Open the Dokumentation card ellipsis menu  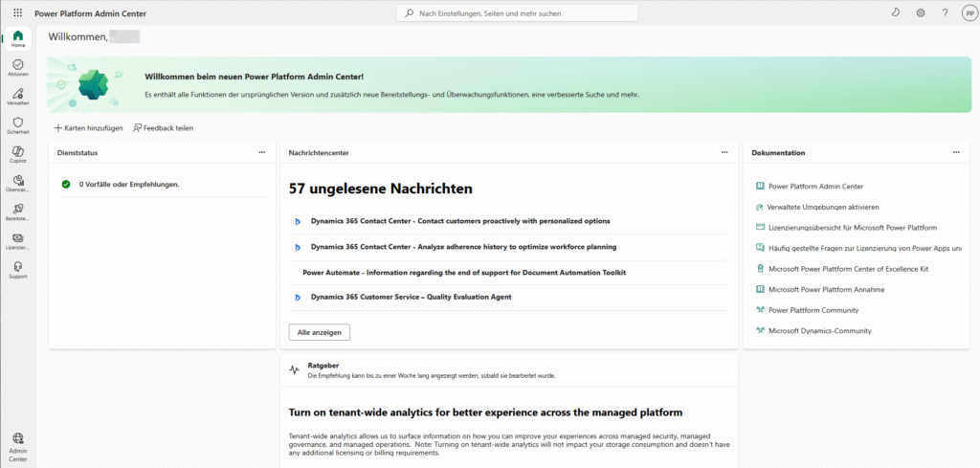[x=955, y=152]
